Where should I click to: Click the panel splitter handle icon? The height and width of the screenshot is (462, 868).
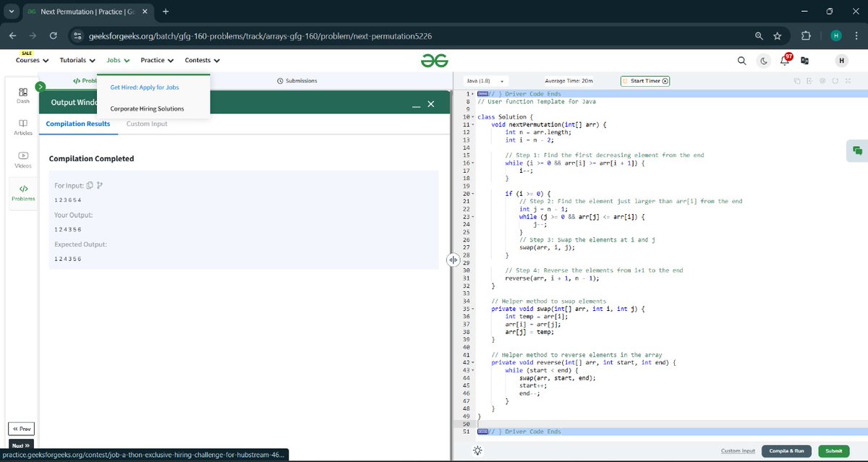coord(453,260)
